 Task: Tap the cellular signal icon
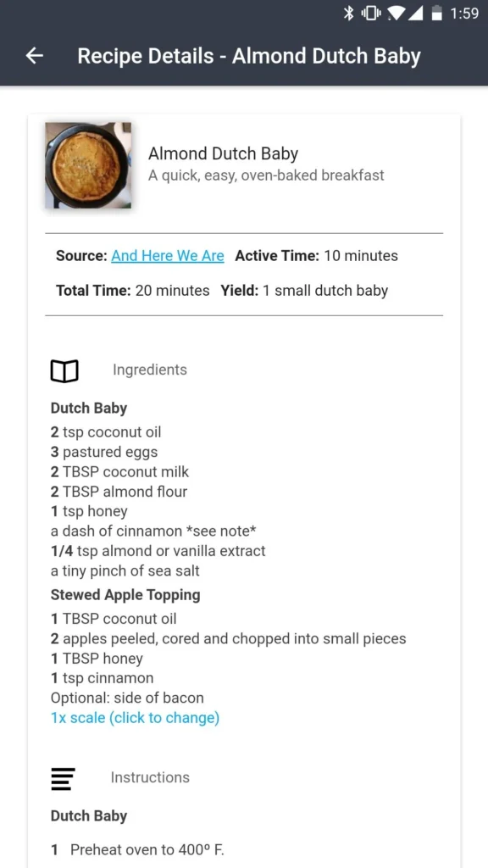(415, 14)
